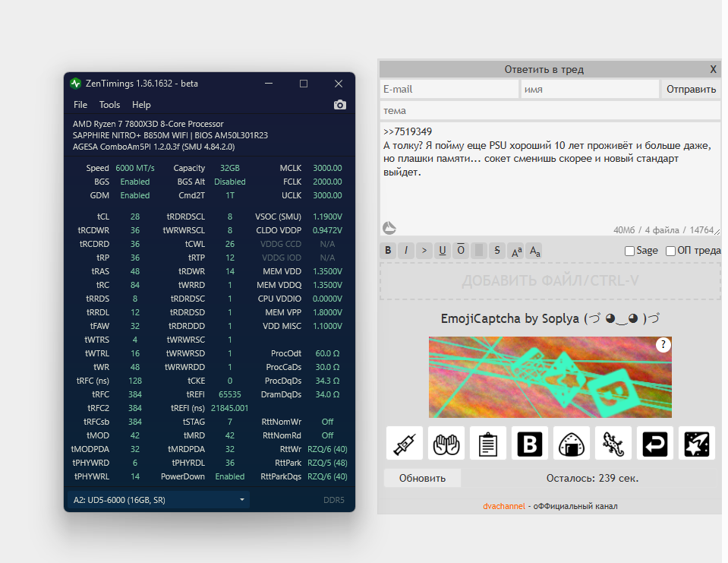Click the tREFI (ns) value 21845.001
This screenshot has height=563, width=728.
coord(230,408)
